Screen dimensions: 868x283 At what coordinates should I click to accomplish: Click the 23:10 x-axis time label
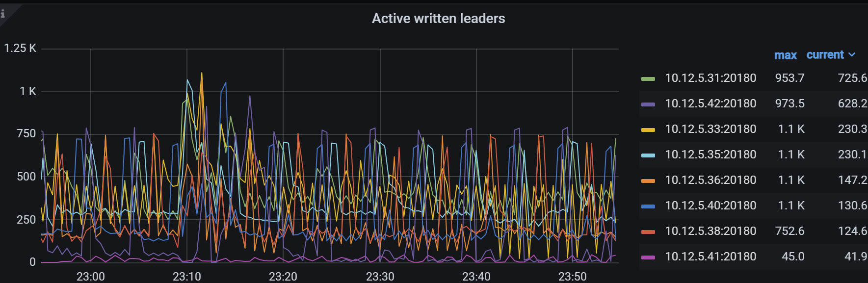point(187,277)
